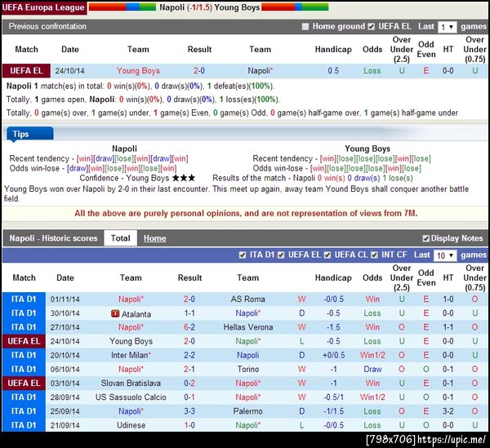Click the 3-3 result on 25/09/14

tap(189, 411)
